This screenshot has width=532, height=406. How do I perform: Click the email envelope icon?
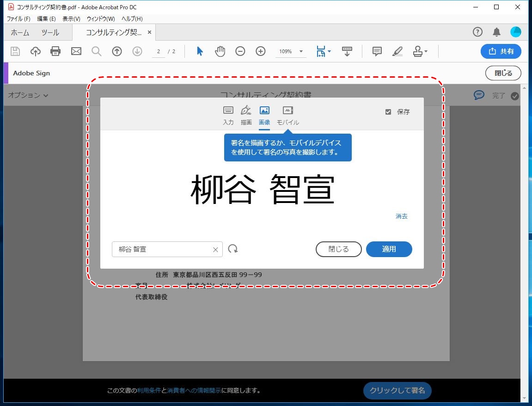76,51
